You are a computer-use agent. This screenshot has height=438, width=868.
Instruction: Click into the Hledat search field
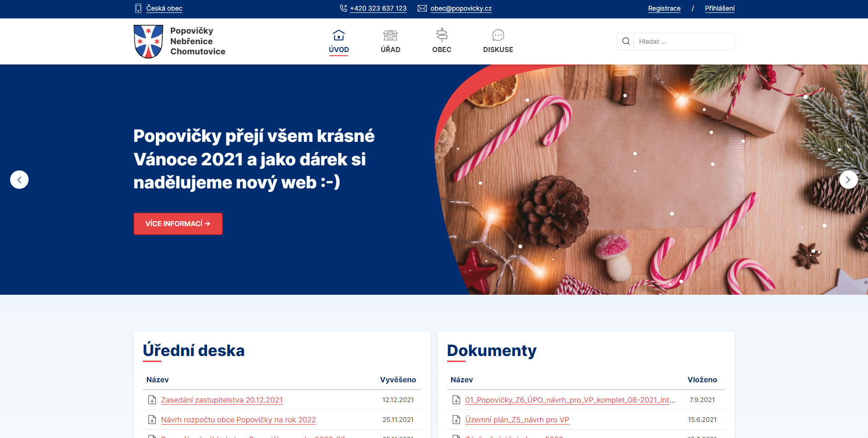(x=683, y=41)
